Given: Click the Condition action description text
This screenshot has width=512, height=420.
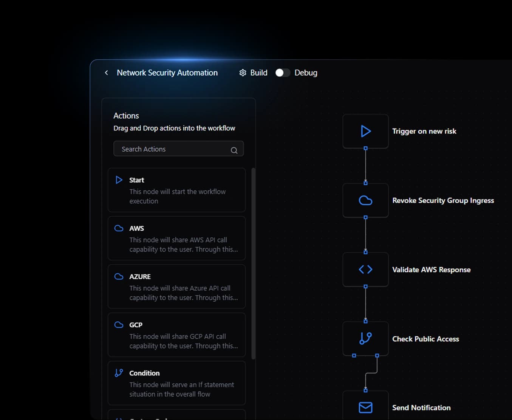Looking at the screenshot, I should [182, 389].
